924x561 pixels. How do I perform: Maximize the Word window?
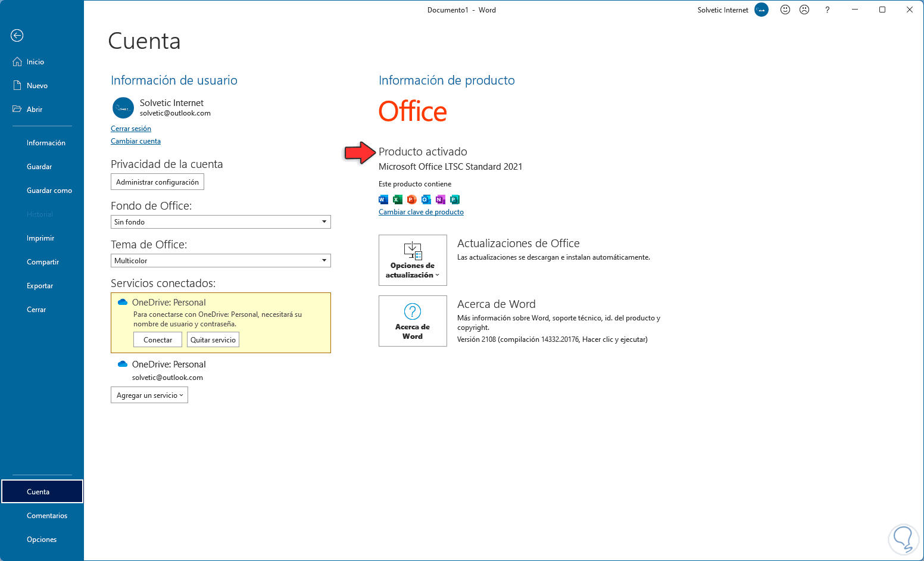click(882, 10)
